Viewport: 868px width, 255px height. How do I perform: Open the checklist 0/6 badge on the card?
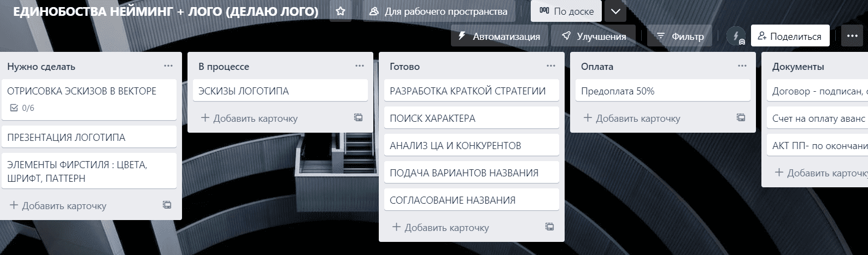coord(22,108)
